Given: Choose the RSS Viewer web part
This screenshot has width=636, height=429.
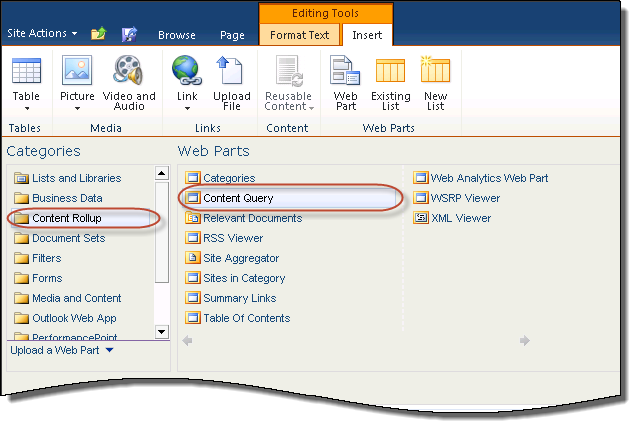Looking at the screenshot, I should (224, 238).
